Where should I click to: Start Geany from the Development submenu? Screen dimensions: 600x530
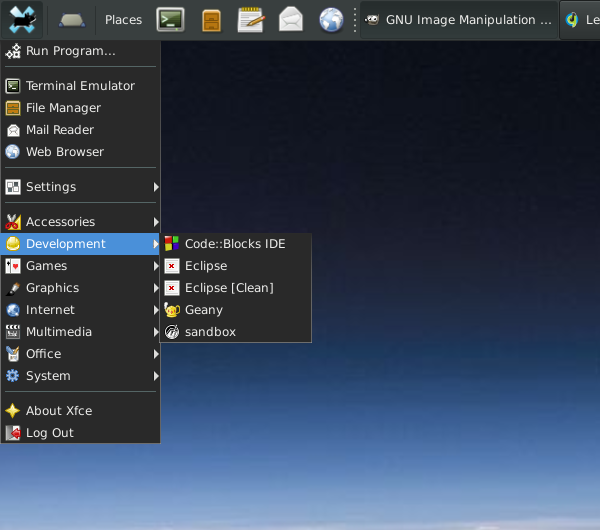203,310
